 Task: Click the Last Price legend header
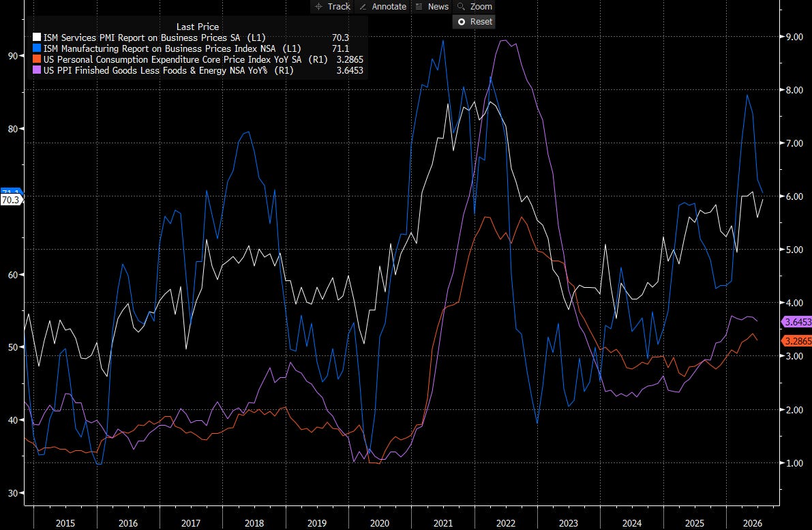coord(197,27)
